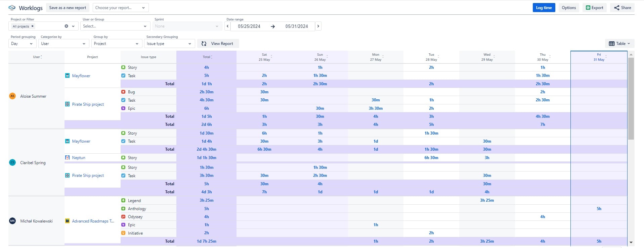This screenshot has width=644, height=248.
Task: Open the Choose your report dropdown
Action: coord(121,8)
